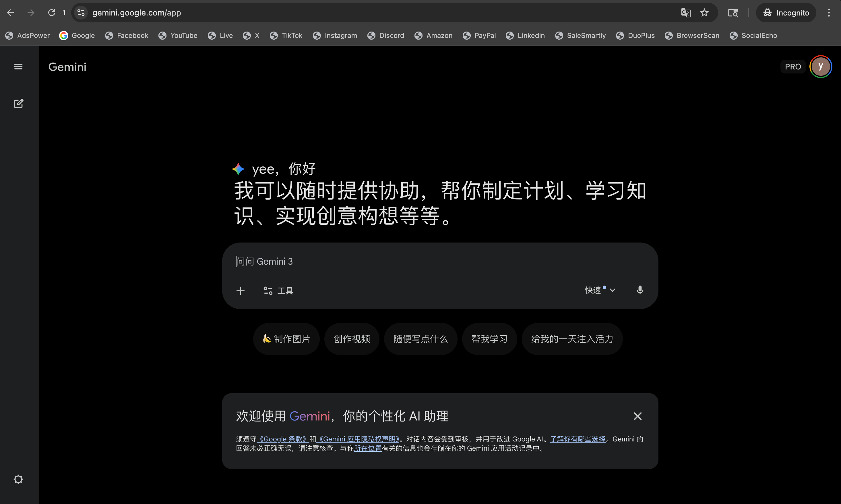Open the 工具 tools selector
This screenshot has height=504, width=841.
point(278,290)
